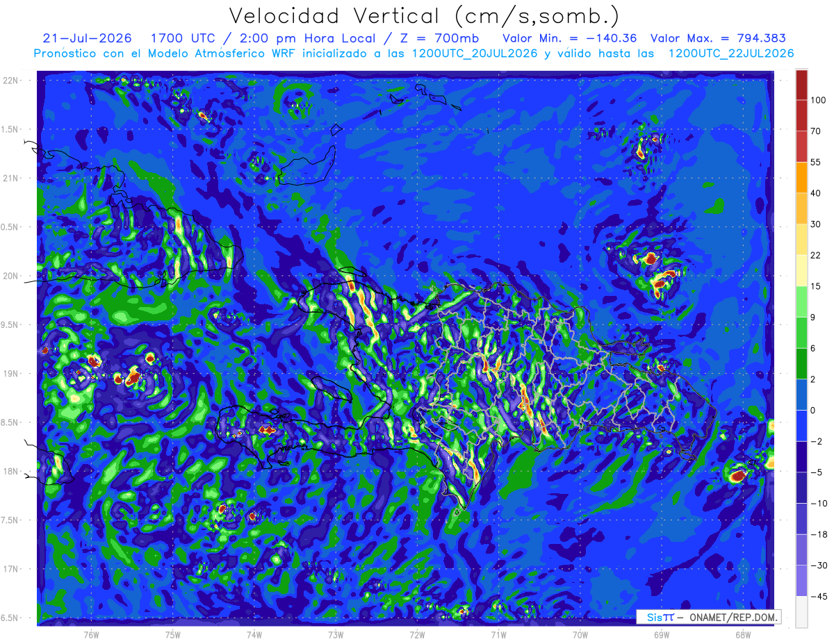Click the longitude label "73W"

coord(336,634)
